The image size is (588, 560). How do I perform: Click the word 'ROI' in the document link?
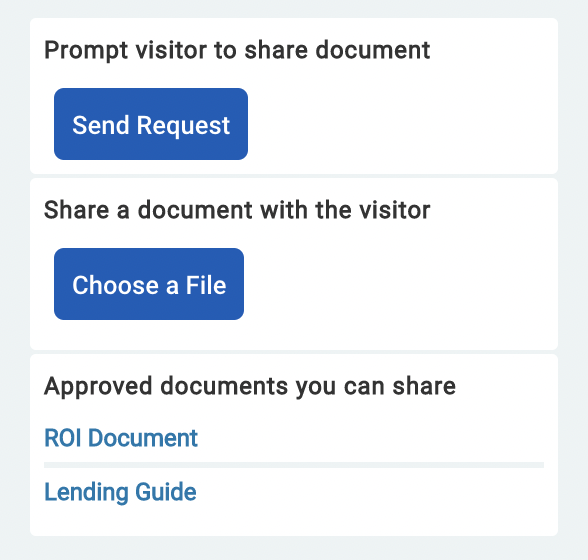[63, 438]
